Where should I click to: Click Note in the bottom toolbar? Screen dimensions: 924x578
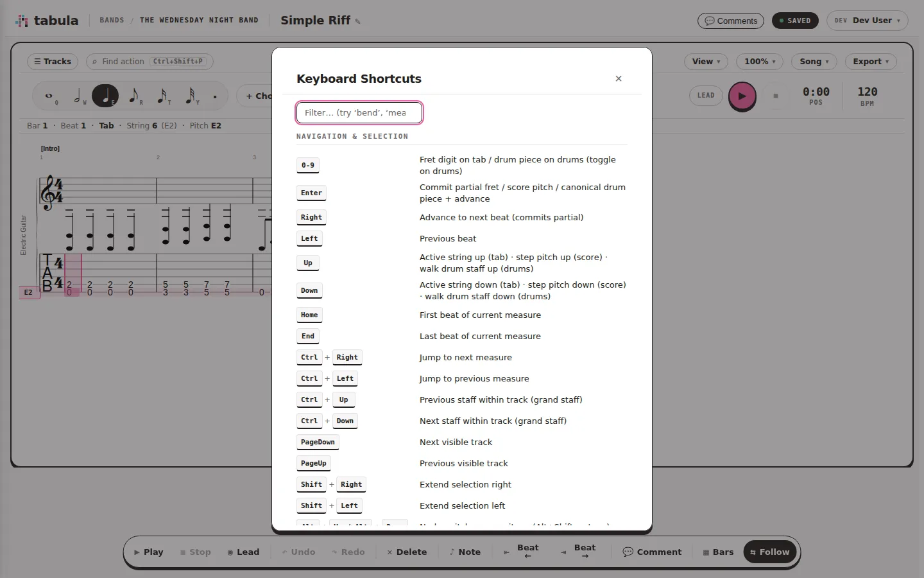(465, 552)
